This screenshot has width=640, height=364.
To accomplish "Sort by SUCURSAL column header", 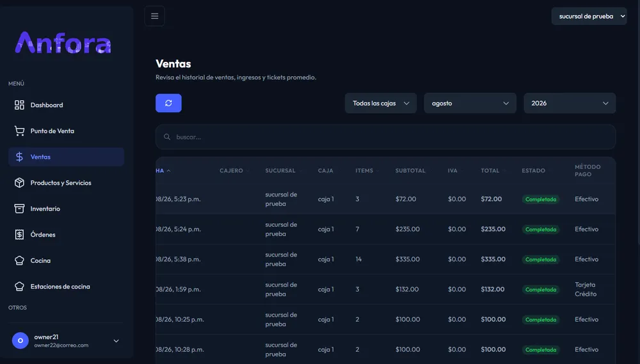I will [x=280, y=171].
